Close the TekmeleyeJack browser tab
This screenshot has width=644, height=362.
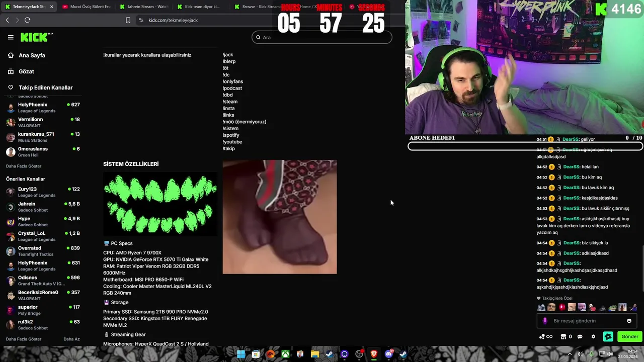51,7
